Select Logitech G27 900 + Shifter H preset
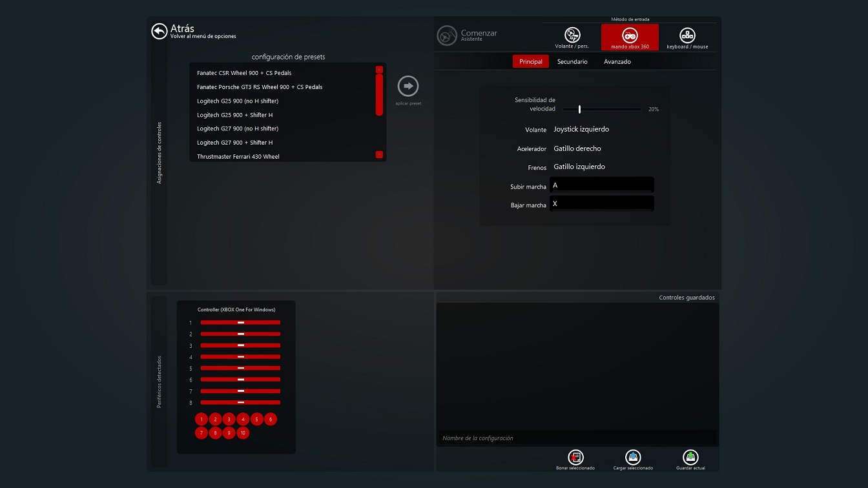The height and width of the screenshot is (488, 868). click(x=235, y=143)
